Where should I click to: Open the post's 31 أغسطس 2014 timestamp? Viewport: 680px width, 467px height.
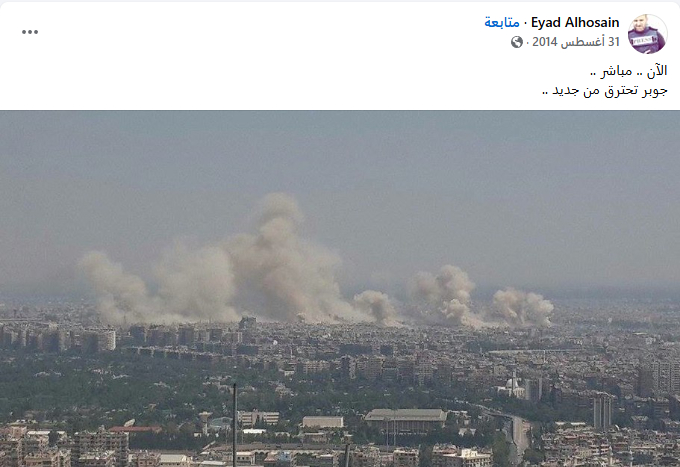[576, 42]
